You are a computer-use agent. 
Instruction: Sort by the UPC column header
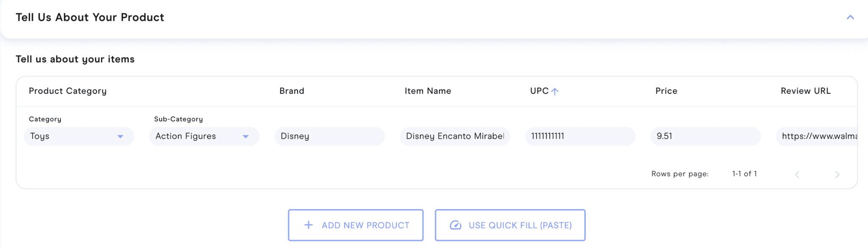539,91
